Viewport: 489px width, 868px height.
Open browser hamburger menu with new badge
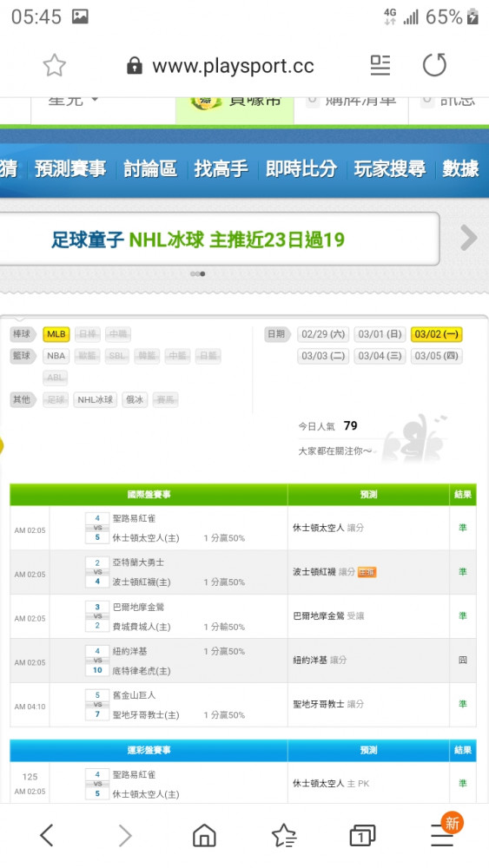click(x=444, y=832)
